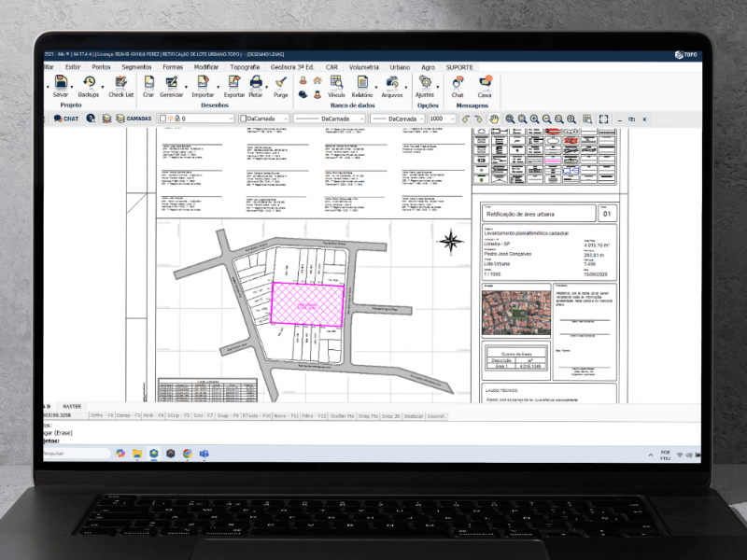The height and width of the screenshot is (560, 747).
Task: Click the fullscreen view icon
Action: pos(604,119)
